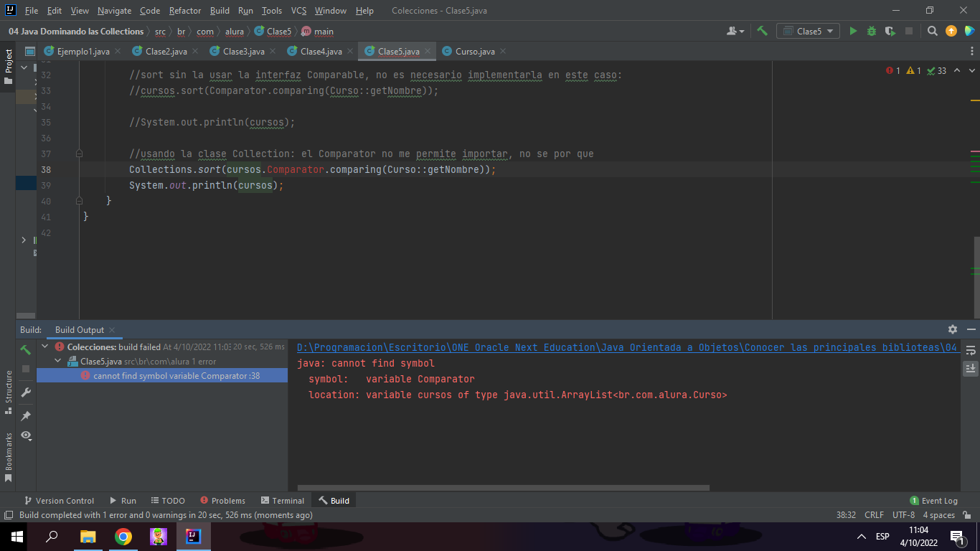Open Terminal tool window
The width and height of the screenshot is (980, 551).
(x=283, y=501)
